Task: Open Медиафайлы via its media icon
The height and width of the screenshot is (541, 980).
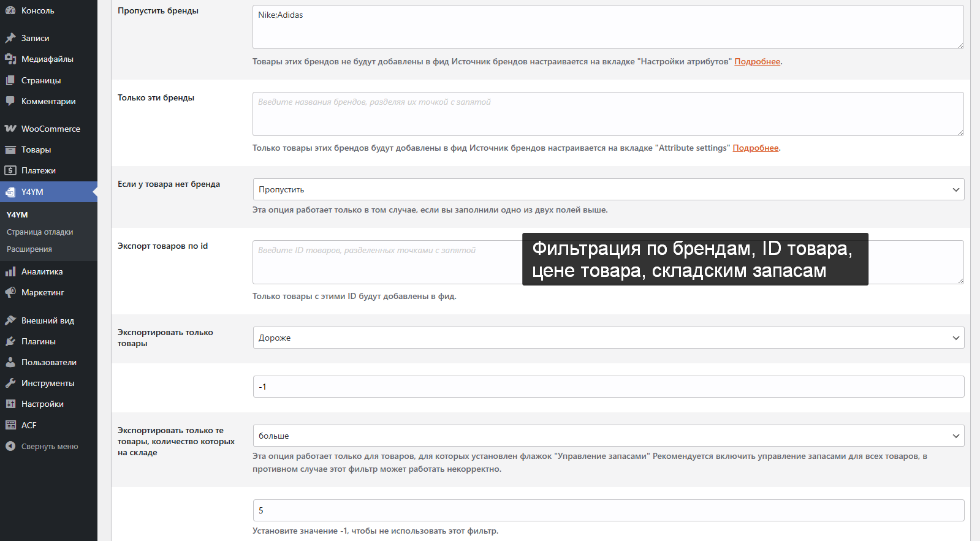Action: [x=10, y=59]
